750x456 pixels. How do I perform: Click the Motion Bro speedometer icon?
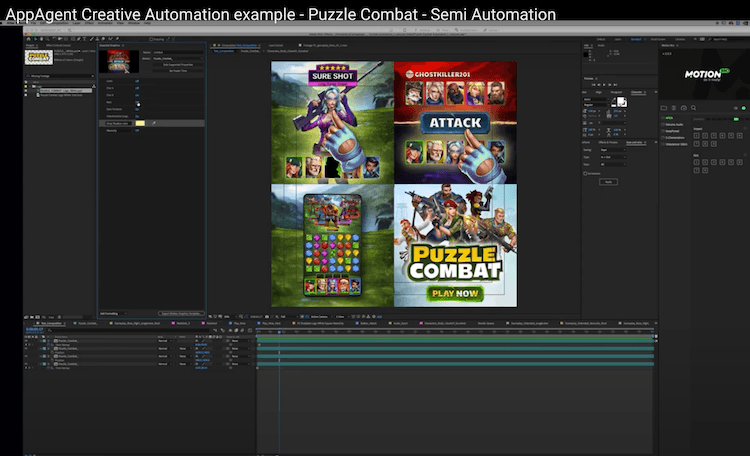684,108
